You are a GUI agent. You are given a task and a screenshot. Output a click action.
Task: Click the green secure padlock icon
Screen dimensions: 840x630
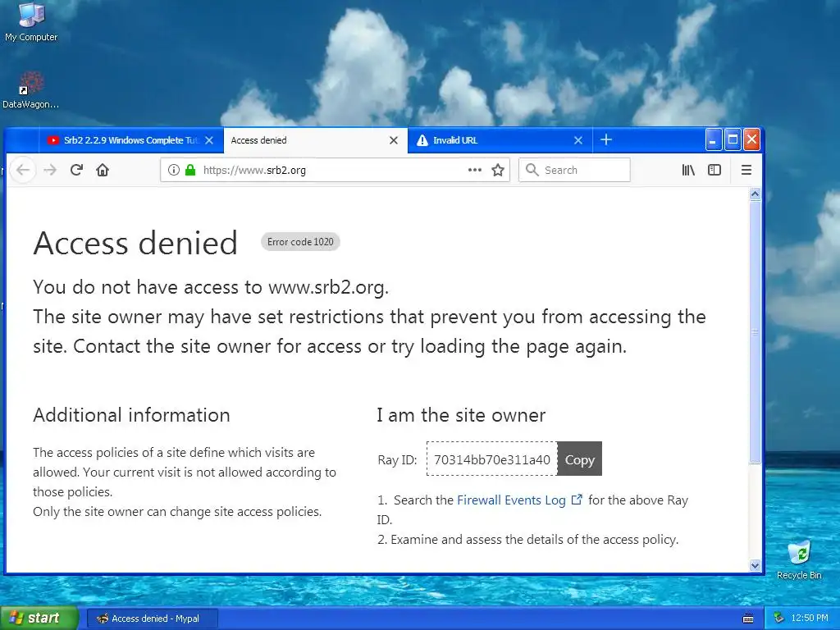pyautogui.click(x=190, y=170)
